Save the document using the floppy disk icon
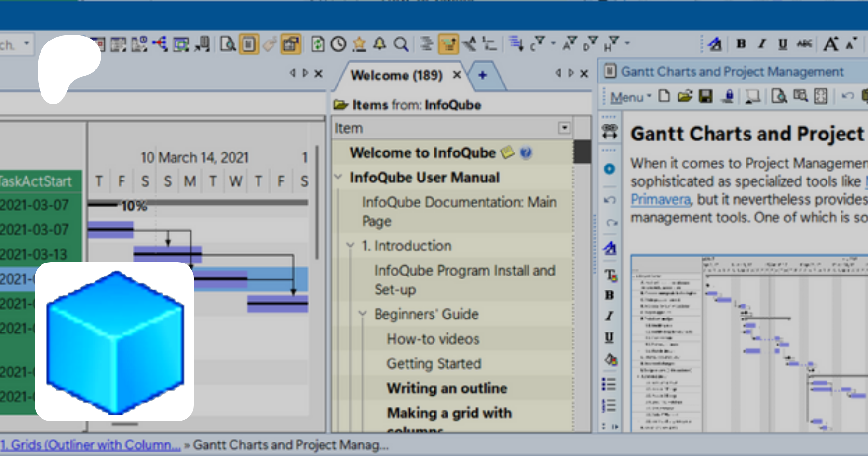 point(705,97)
